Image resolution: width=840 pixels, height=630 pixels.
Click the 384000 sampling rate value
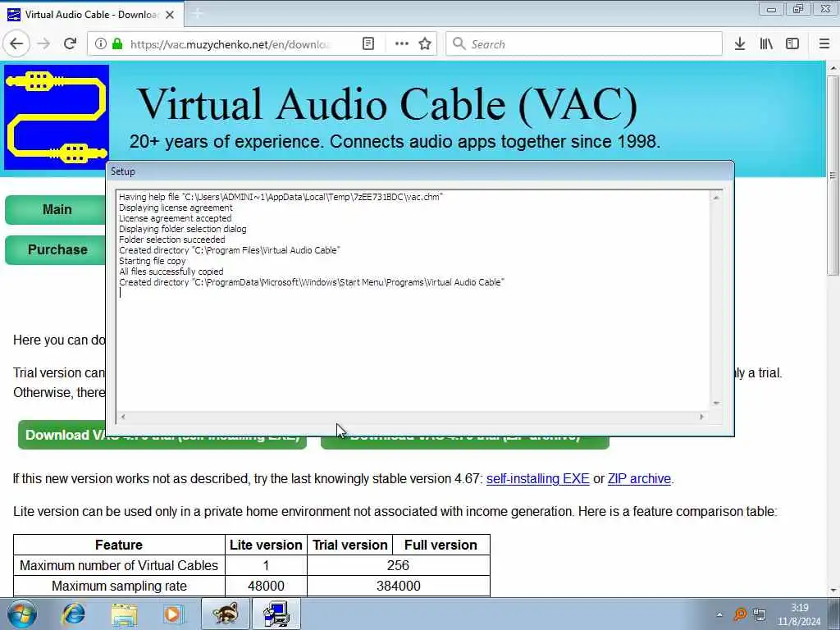(x=398, y=586)
